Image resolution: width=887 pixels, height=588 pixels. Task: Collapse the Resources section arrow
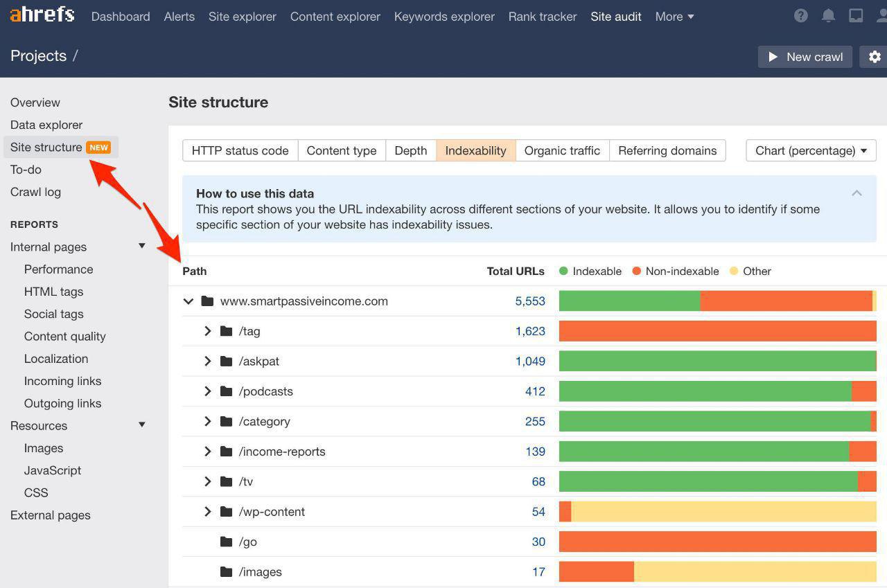142,425
